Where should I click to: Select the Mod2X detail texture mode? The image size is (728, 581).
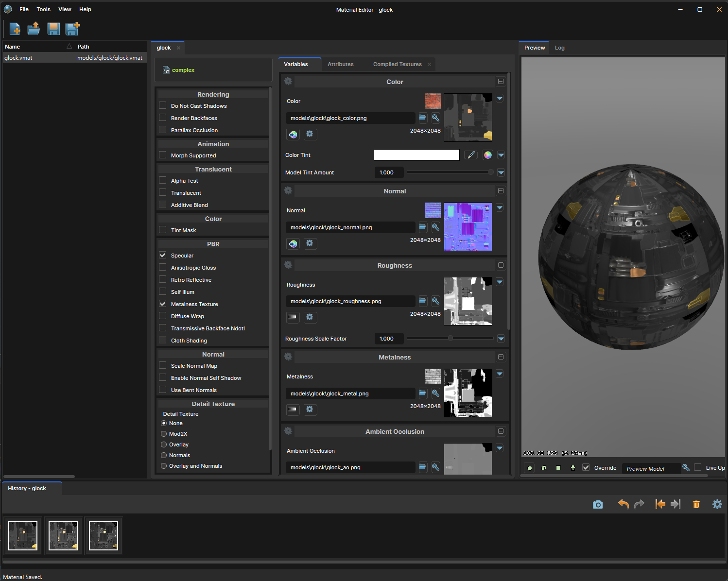(164, 434)
